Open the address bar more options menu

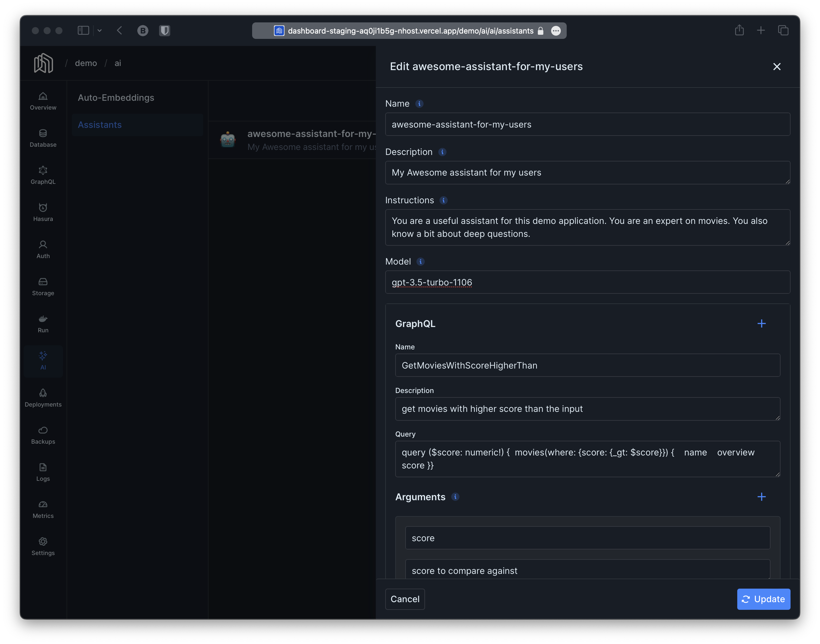(x=556, y=31)
